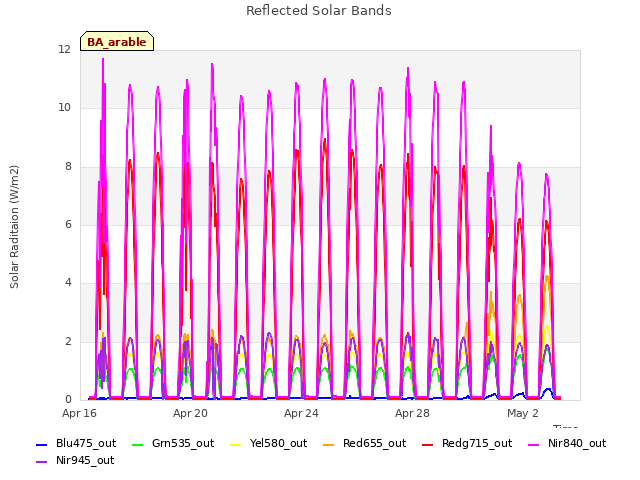640x480 pixels.
Task: Click the Solar Raditaion (W/m2) axis title
Action: [14, 227]
